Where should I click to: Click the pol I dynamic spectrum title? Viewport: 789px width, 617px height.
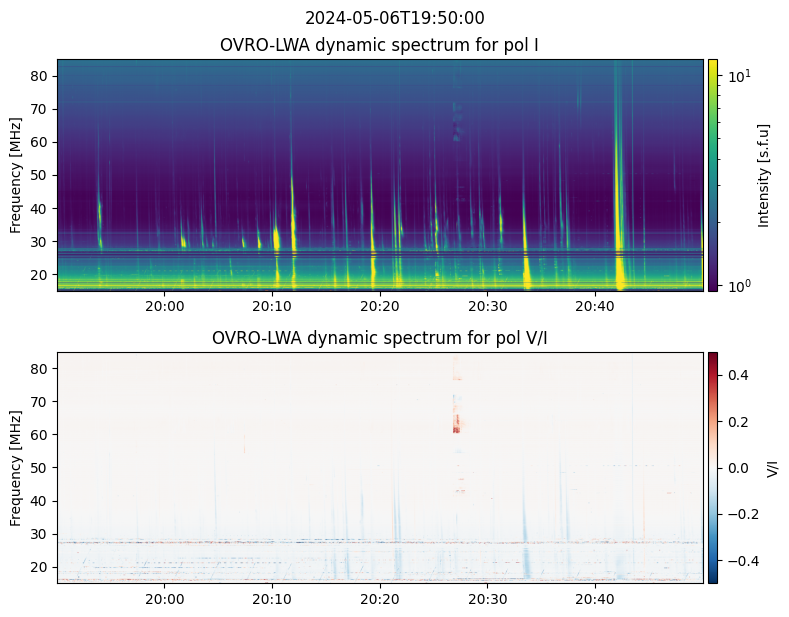pyautogui.click(x=379, y=45)
